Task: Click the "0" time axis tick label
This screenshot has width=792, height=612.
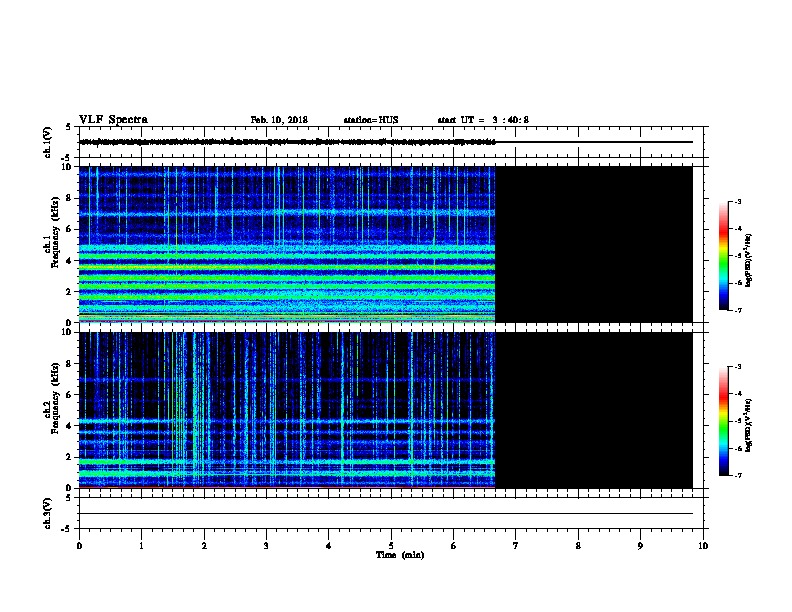Action: click(79, 546)
